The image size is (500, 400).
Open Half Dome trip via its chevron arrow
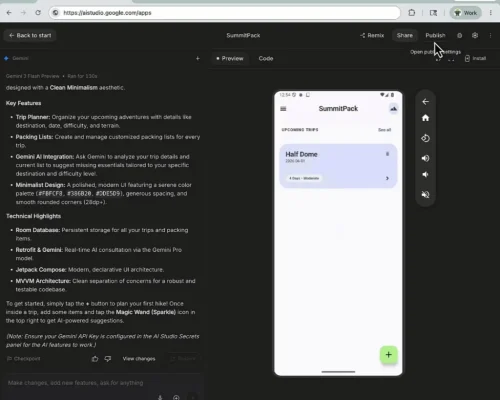pos(387,178)
